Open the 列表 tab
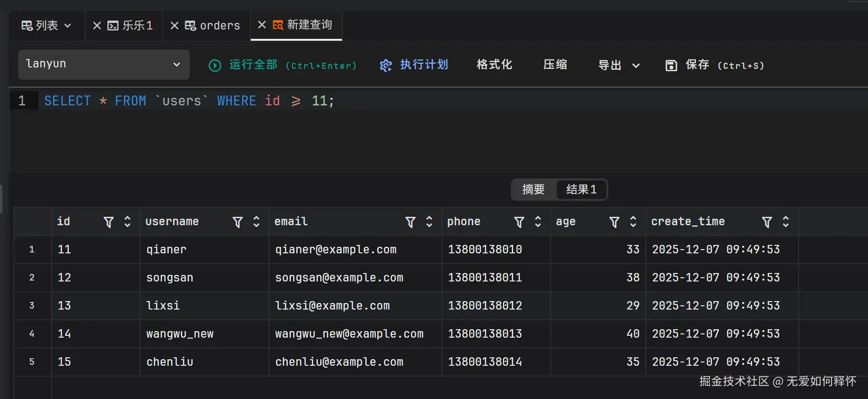This screenshot has height=399, width=868. 46,25
